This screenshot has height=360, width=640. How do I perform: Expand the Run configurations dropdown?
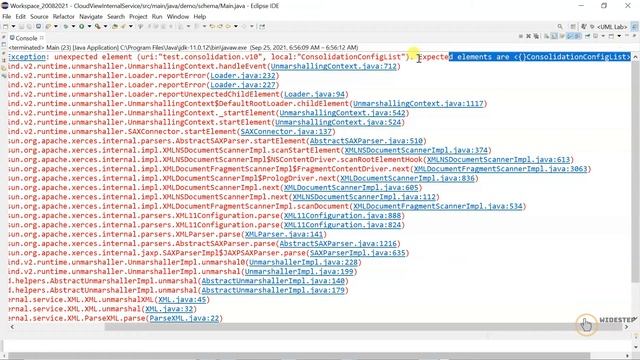(89, 27)
